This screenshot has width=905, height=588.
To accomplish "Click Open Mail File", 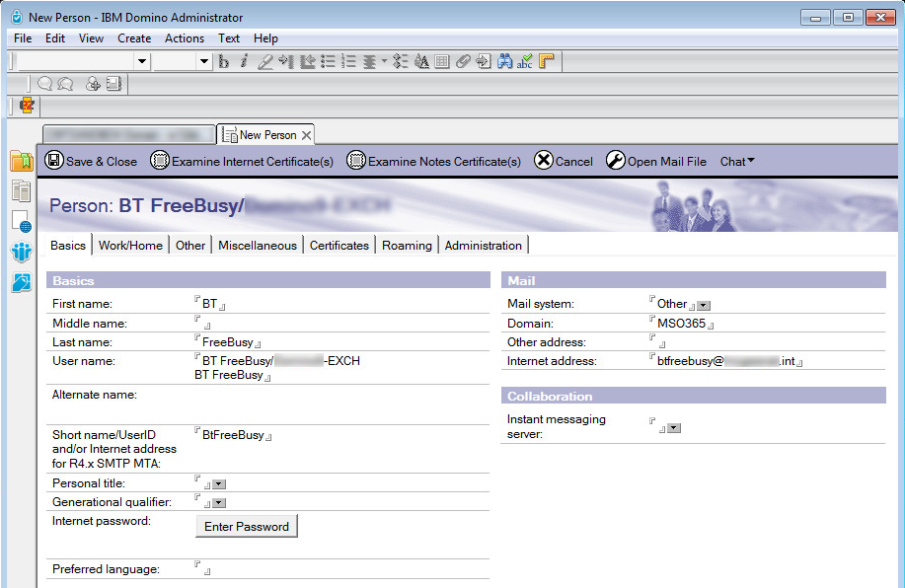I will coord(656,161).
